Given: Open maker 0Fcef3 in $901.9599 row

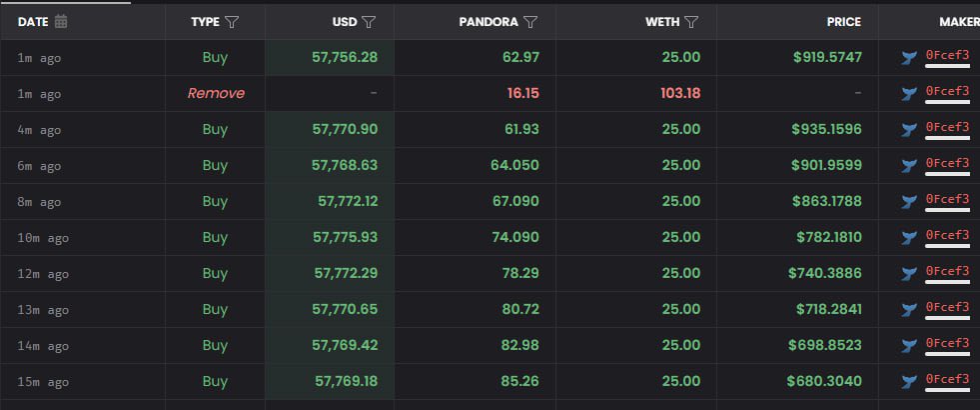Looking at the screenshot, I should 947,163.
